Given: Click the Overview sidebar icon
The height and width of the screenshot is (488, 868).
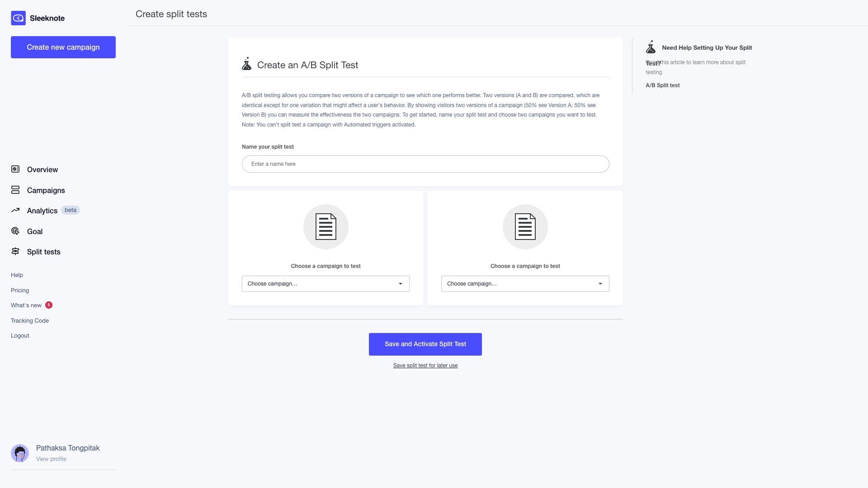Looking at the screenshot, I should point(15,169).
